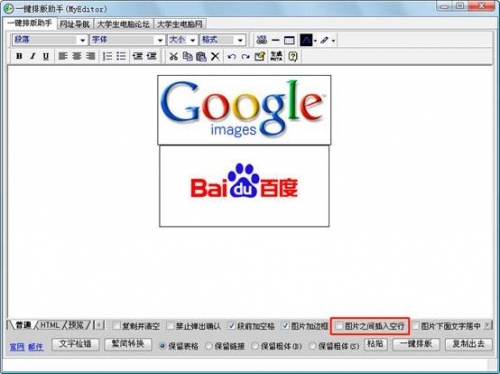This screenshot has height=374, width=500.
Task: Enable the 复制并清空 checkbox
Action: (x=116, y=326)
